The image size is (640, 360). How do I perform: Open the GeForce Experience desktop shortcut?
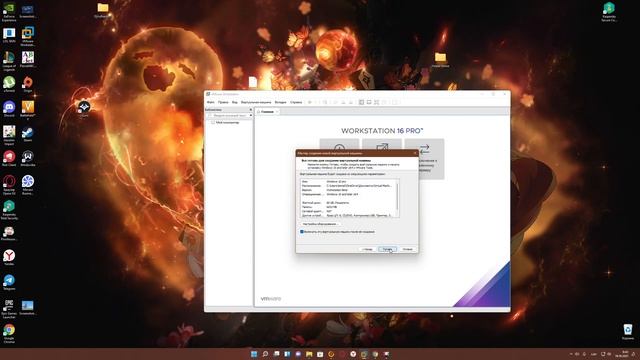click(x=9, y=12)
